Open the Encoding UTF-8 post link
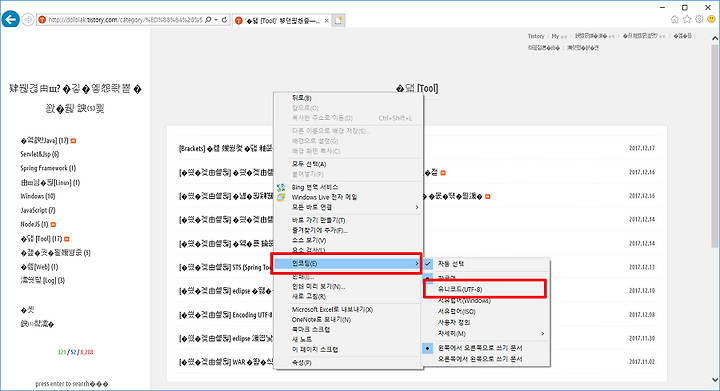Screen dimensions: 720x391 [x=225, y=315]
